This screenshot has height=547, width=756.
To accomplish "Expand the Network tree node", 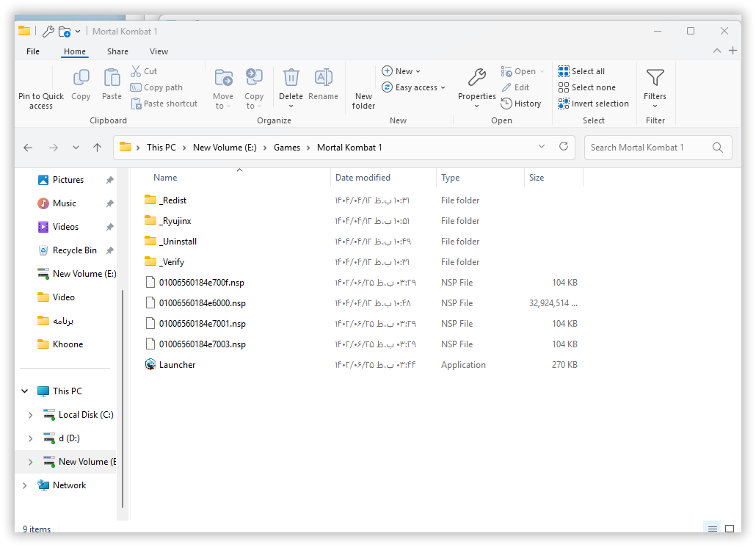I will 25,485.
